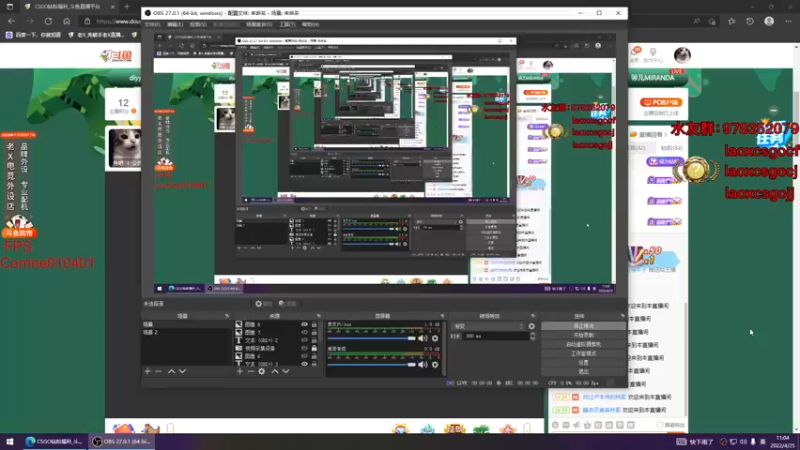Move the scene down with the Scenes panel arrow
The image size is (800, 450).
pyautogui.click(x=182, y=371)
